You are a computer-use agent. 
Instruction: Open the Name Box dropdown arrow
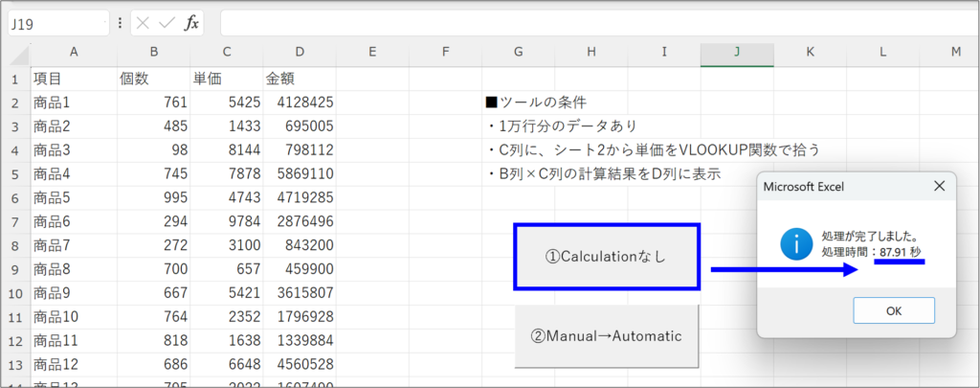coord(104,24)
